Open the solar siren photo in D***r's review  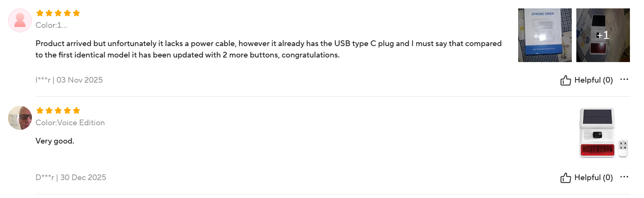point(603,133)
